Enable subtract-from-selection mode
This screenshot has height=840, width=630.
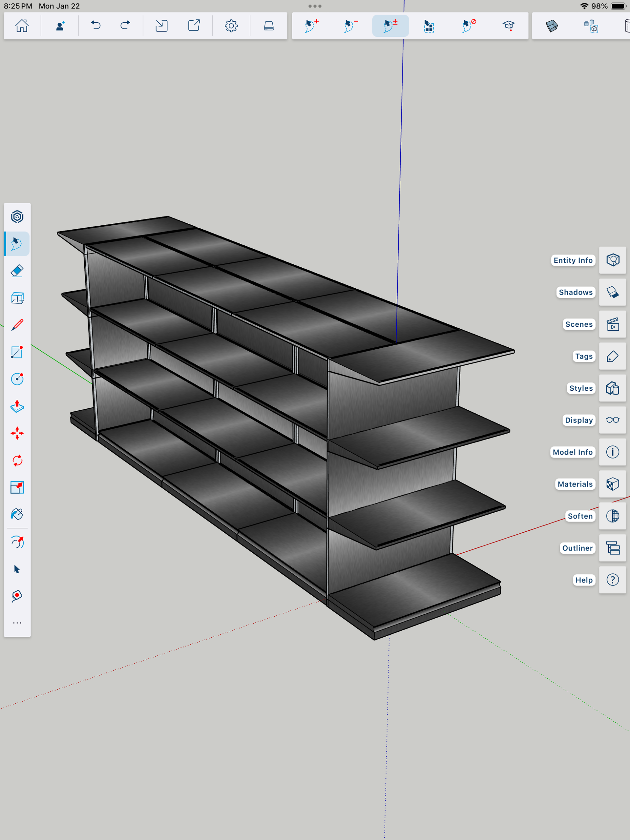[x=351, y=26]
